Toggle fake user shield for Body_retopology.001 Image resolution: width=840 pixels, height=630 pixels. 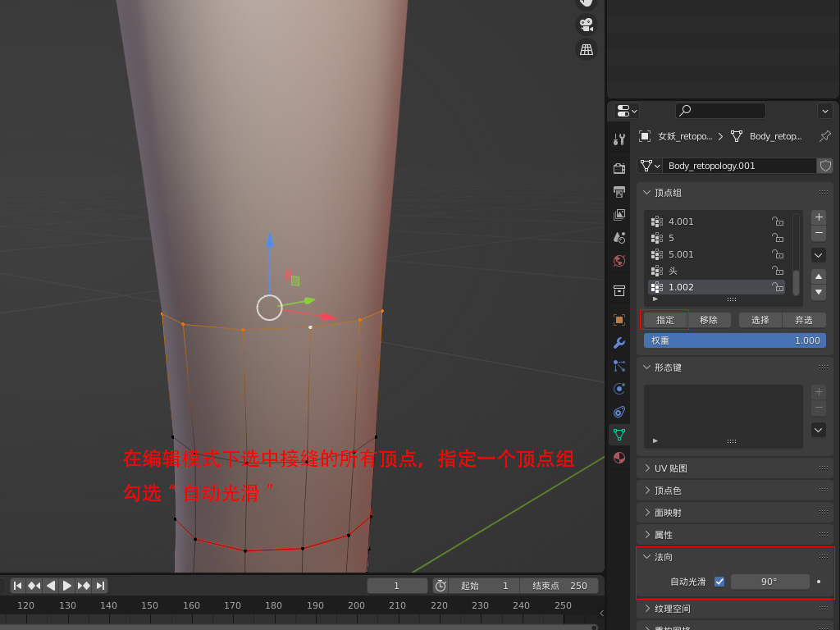tap(825, 166)
